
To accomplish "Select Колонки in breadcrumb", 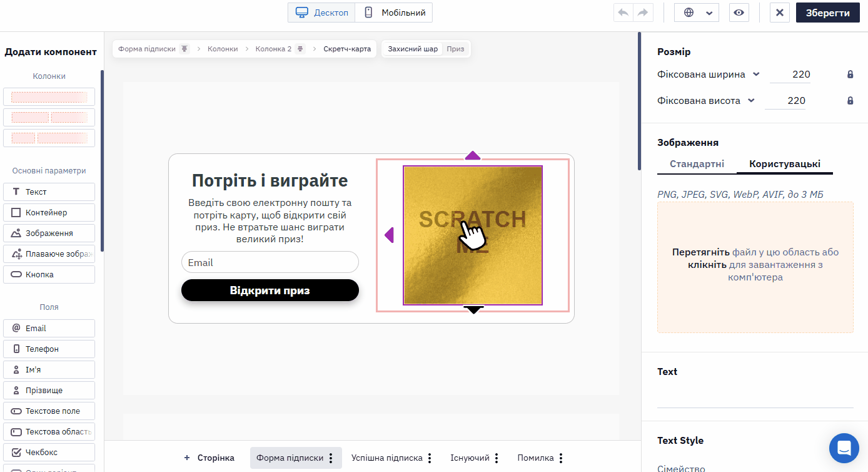I will tap(223, 49).
